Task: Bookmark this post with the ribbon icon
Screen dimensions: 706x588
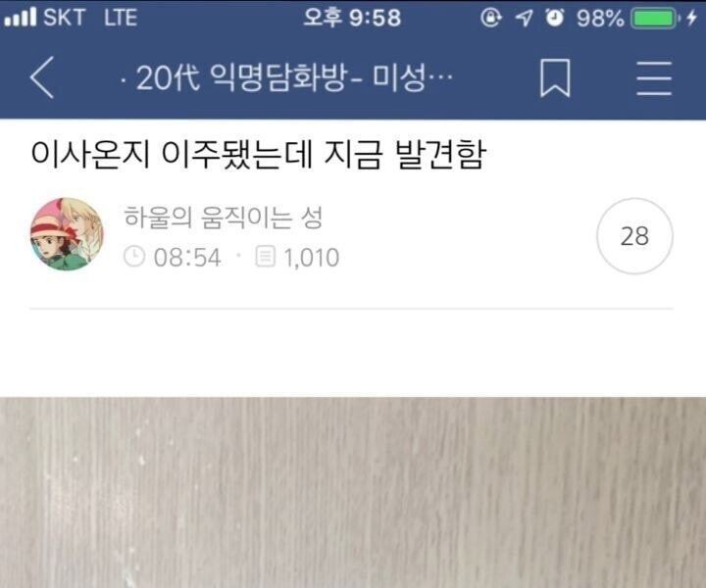Action: (x=555, y=77)
